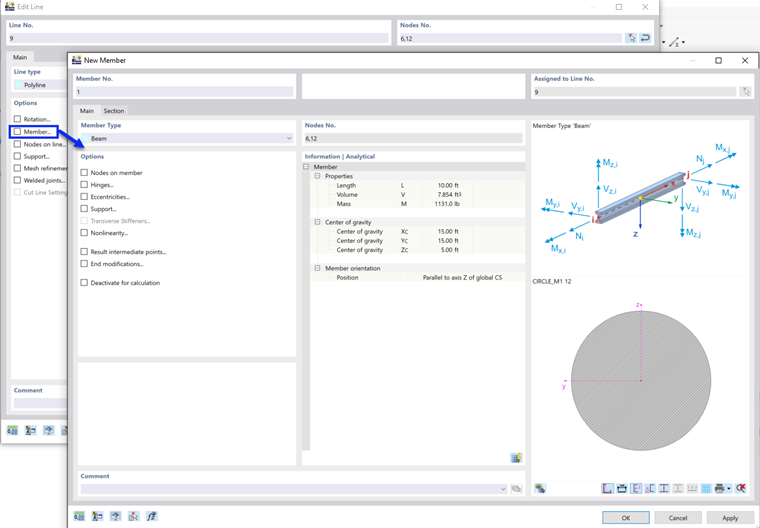This screenshot has height=528, width=760.
Task: Click the table export icon under Information
Action: click(516, 458)
